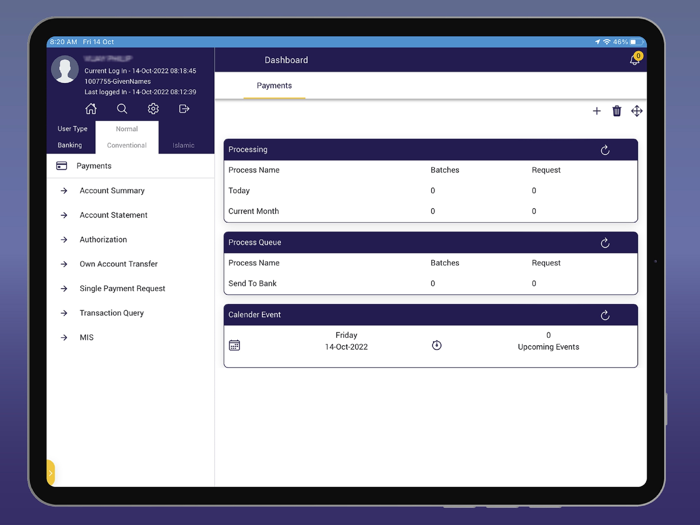The image size is (700, 525).
Task: Select the Normal user type tab
Action: 127,129
